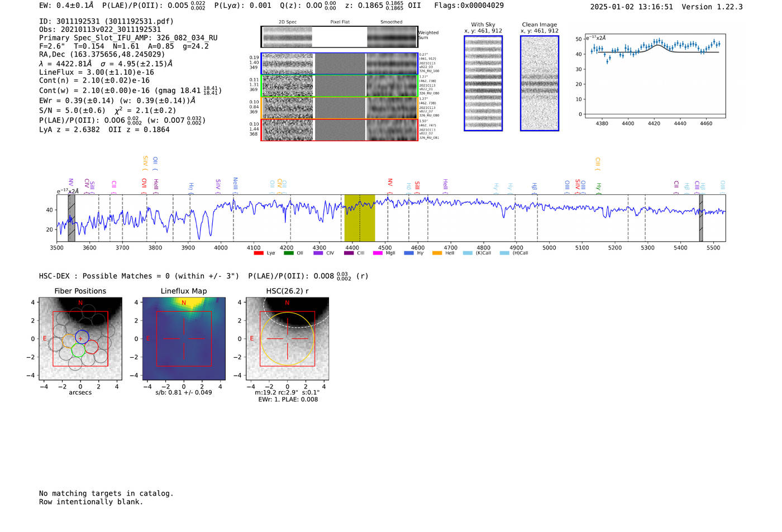The image size is (782, 532).
Task: Click the yellow aperture circle in the HSC image
Action: pos(287,339)
